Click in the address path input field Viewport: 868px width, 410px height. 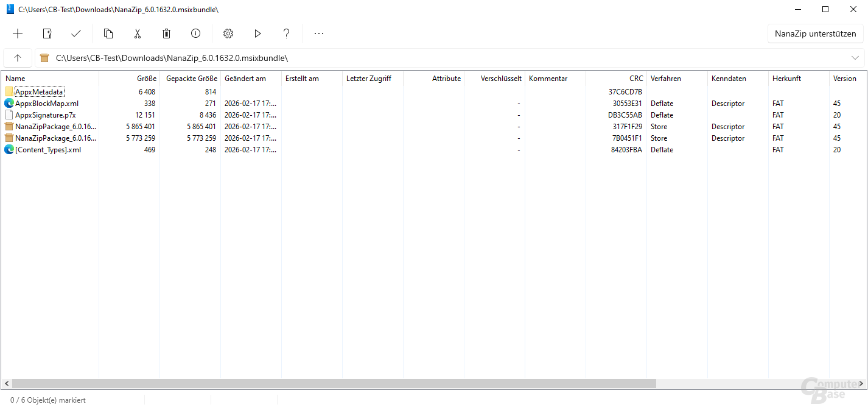[426, 58]
